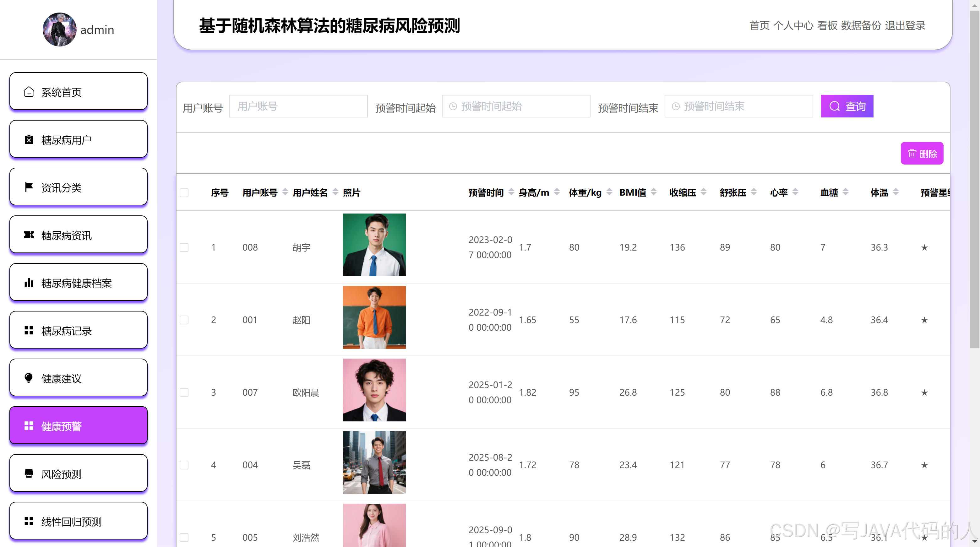Tick the select-all checkbox in table header
Viewport: 980px width, 547px height.
pyautogui.click(x=184, y=193)
